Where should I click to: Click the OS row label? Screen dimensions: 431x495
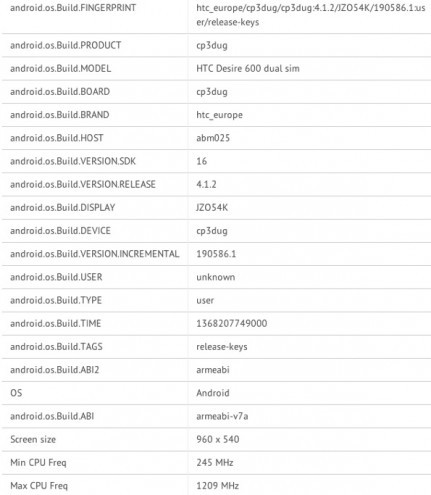[16, 393]
